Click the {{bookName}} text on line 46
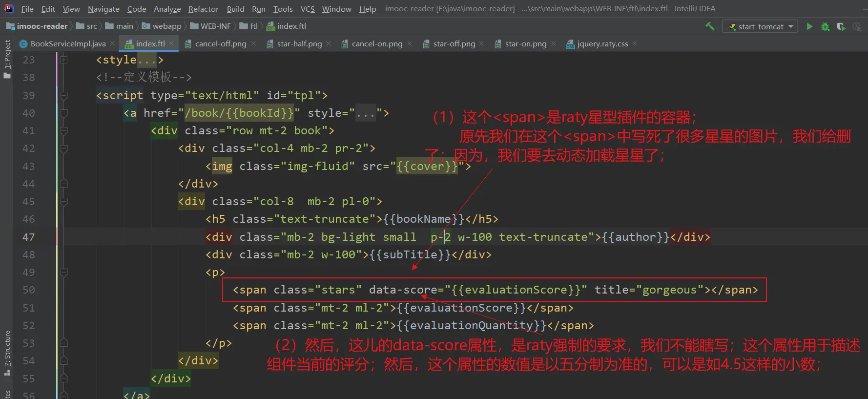Screen dimensions: 868x399 [424, 219]
